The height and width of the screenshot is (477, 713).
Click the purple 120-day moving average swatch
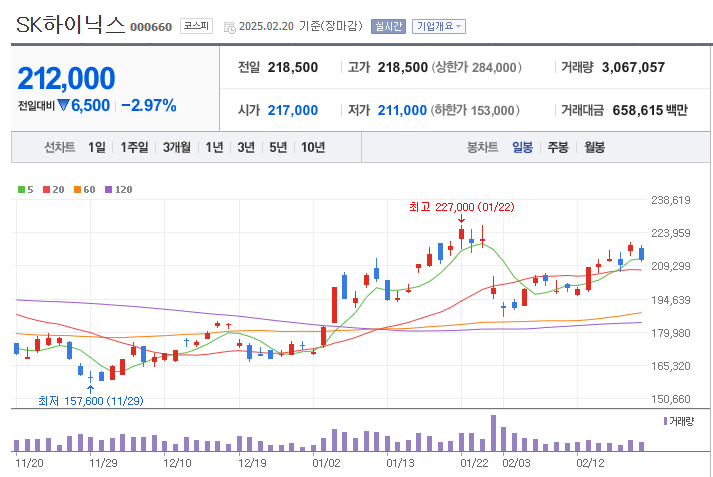[x=108, y=190]
